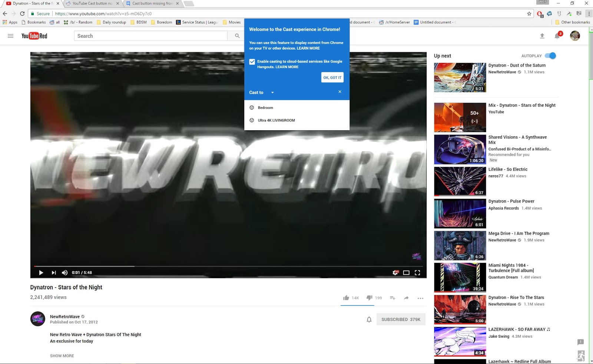Open the video quality settings gear
The height and width of the screenshot is (364, 593).
point(394,273)
